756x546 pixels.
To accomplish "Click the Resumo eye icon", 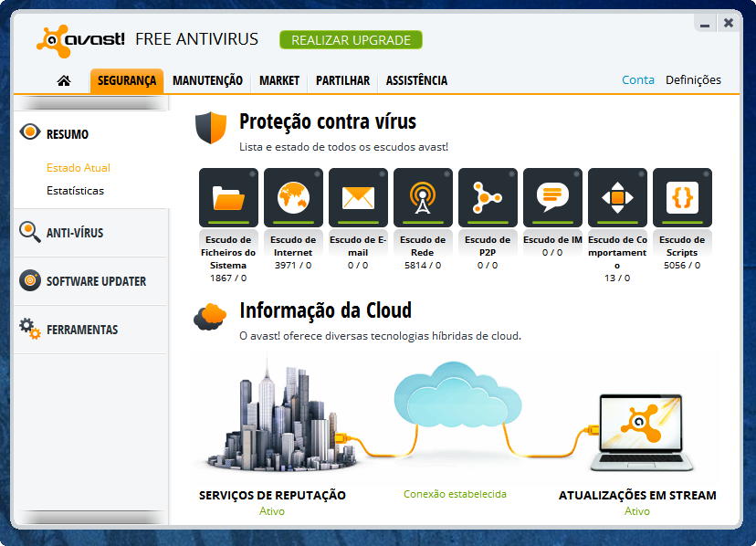I will [30, 131].
